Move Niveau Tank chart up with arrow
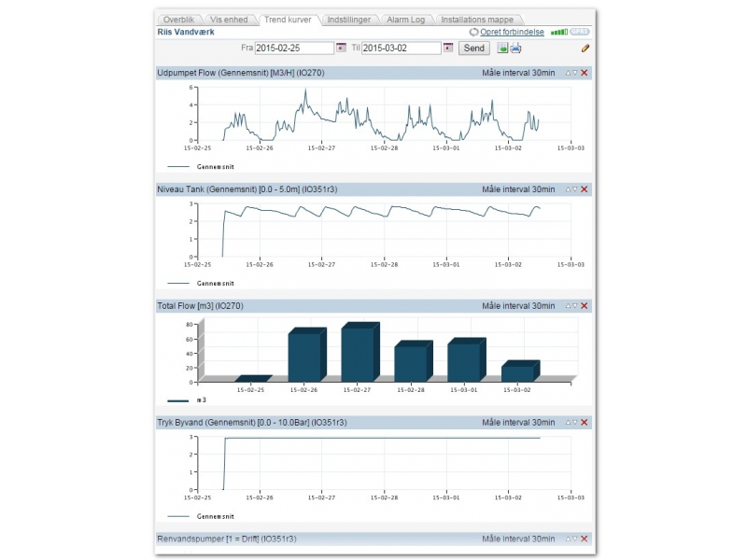 tap(568, 189)
